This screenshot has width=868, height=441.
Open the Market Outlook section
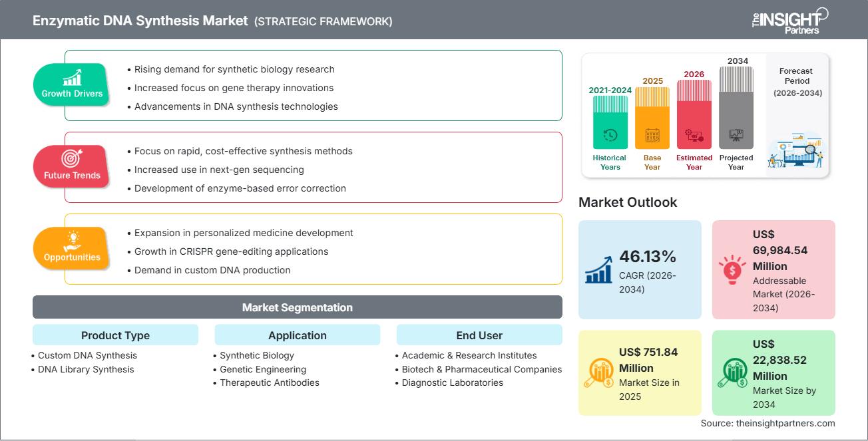coord(628,202)
